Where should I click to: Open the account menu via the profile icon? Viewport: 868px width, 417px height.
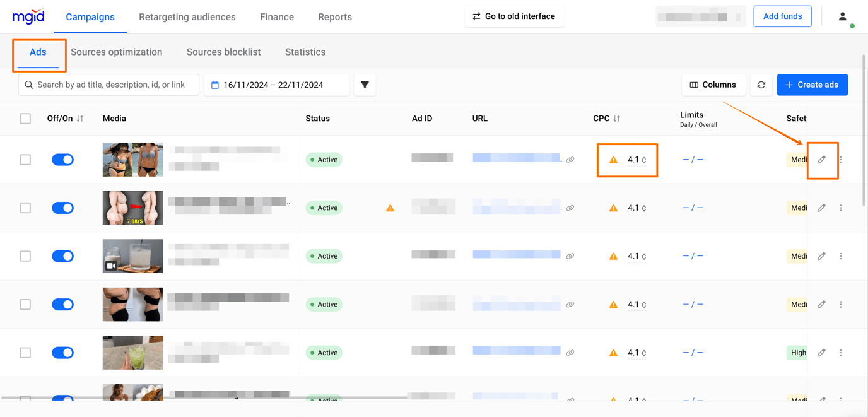(842, 17)
